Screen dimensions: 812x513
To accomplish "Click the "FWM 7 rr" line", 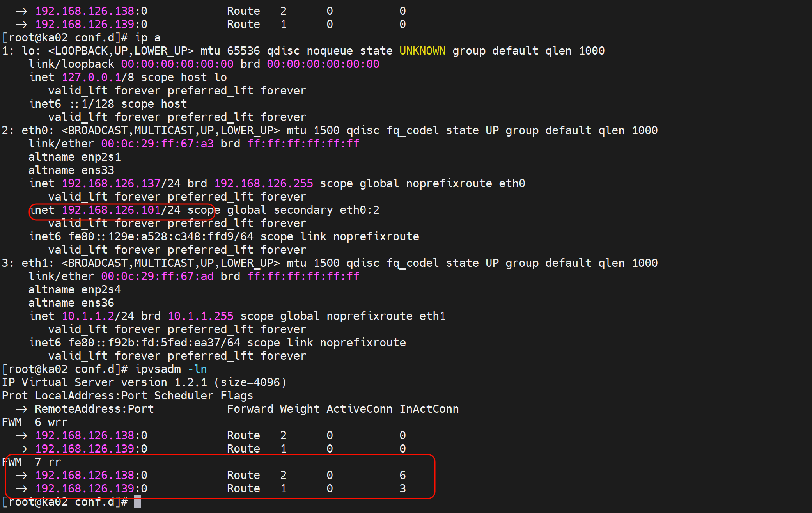I will tap(32, 462).
